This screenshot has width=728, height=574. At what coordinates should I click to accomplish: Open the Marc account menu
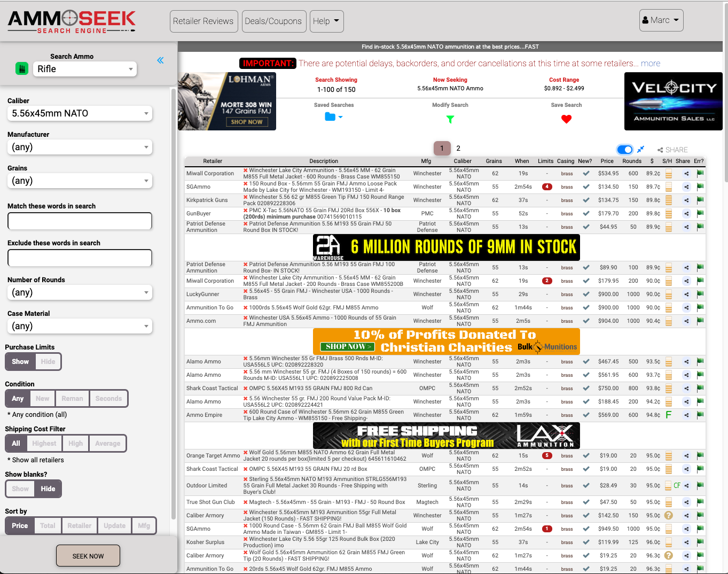(x=661, y=20)
